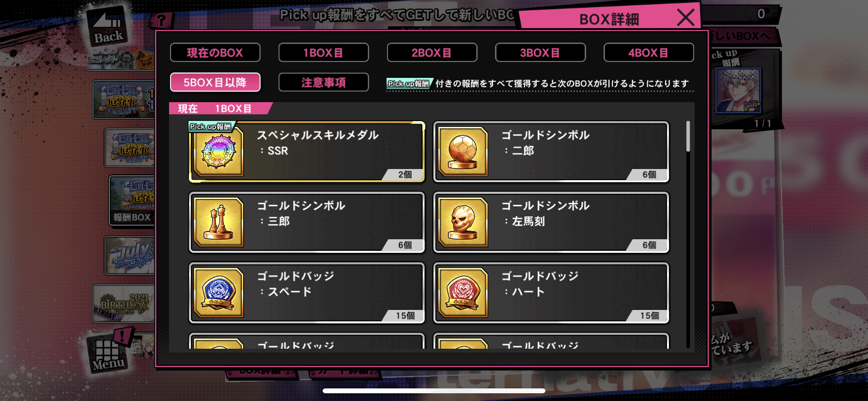This screenshot has width=868, height=401.
Task: View the 4BOX目 tab
Action: pyautogui.click(x=649, y=53)
